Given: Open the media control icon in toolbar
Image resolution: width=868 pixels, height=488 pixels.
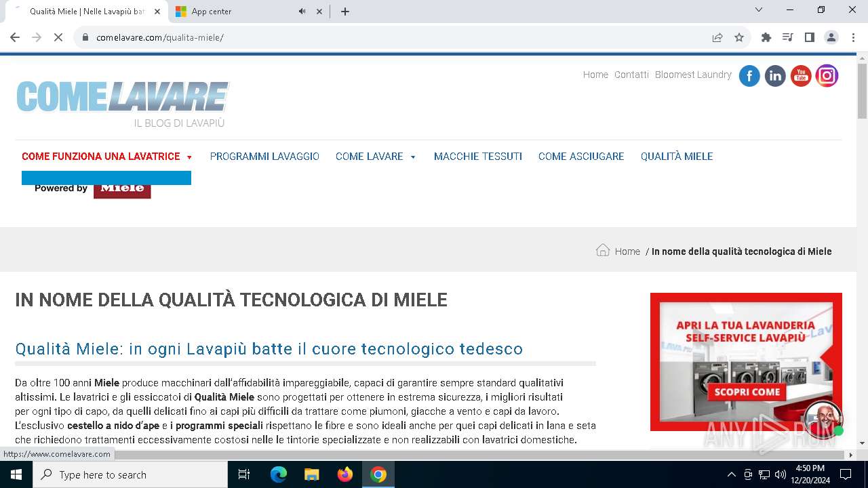Looking at the screenshot, I should point(788,37).
